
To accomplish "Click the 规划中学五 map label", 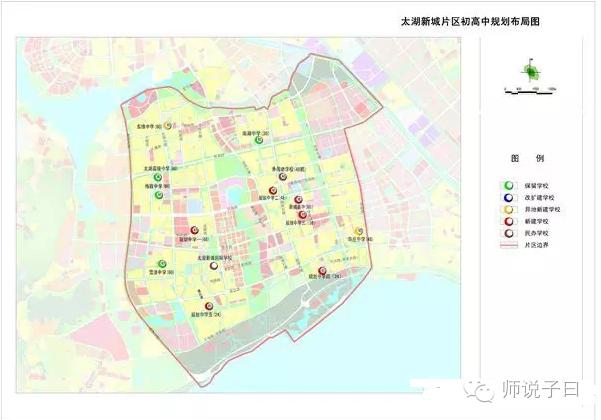I will pyautogui.click(x=207, y=315).
